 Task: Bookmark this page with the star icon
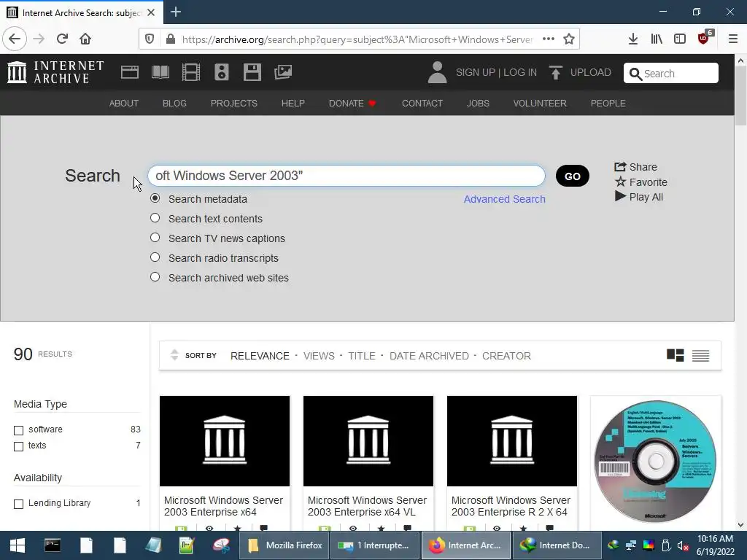click(x=569, y=39)
